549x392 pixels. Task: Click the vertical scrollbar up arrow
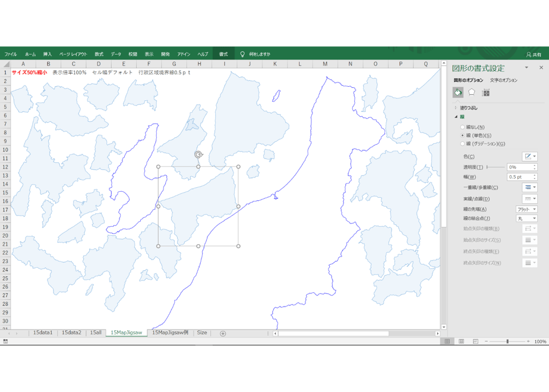coord(444,64)
